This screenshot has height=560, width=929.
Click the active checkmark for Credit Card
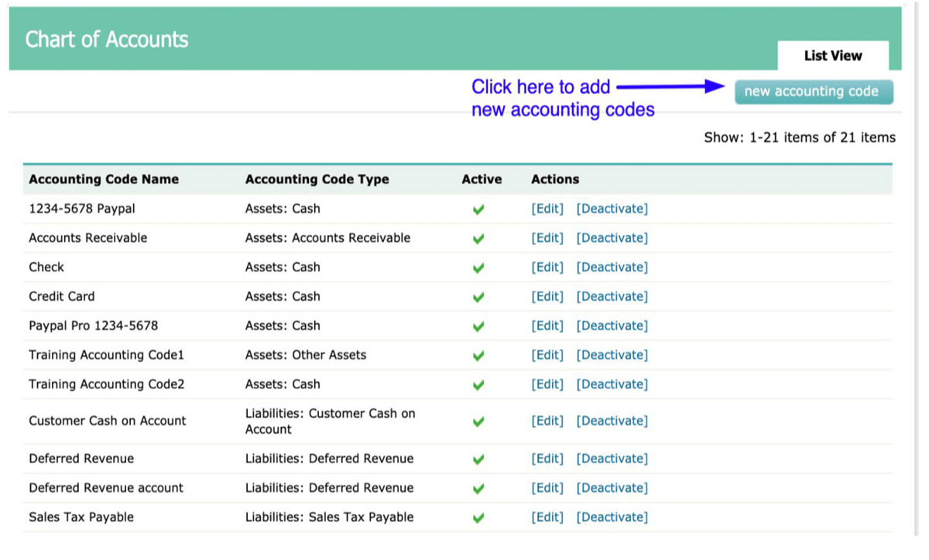[x=478, y=297]
